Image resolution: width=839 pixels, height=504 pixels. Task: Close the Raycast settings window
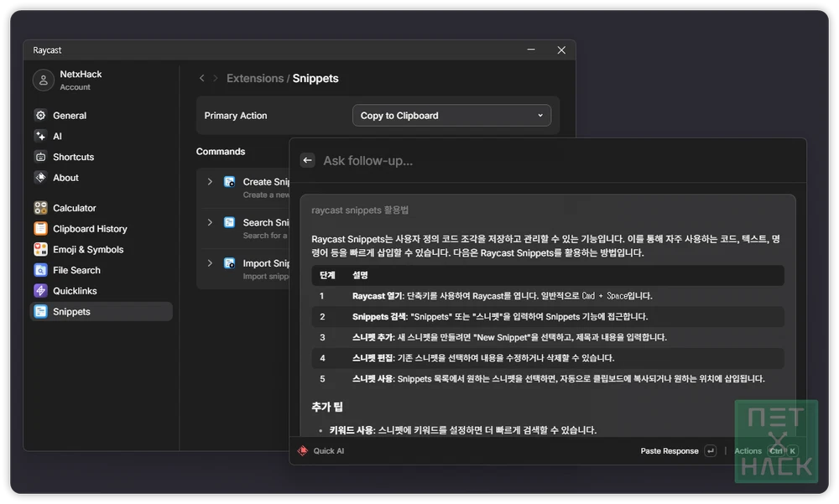[x=561, y=49]
